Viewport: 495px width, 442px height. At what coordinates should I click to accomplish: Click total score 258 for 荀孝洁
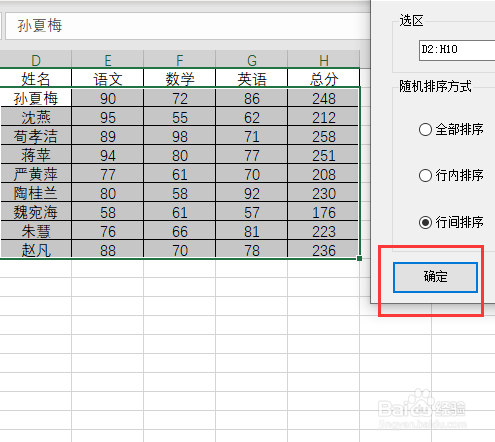pos(324,136)
